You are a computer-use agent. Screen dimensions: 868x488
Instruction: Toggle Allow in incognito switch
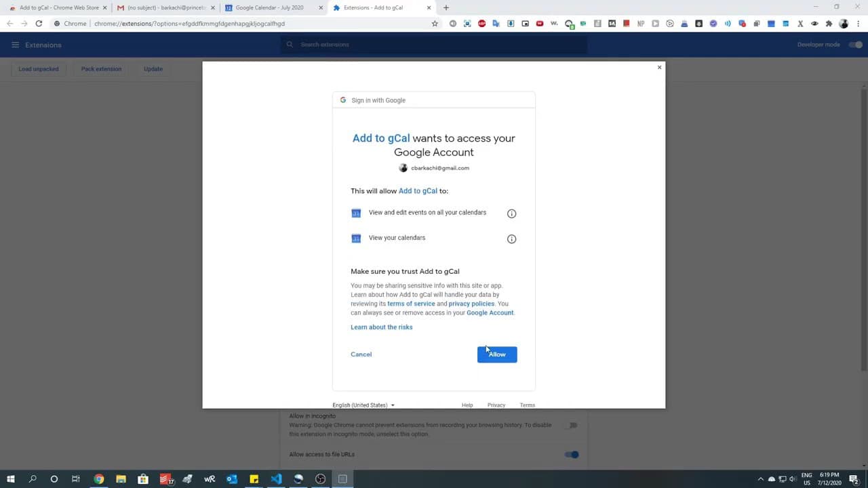tap(572, 425)
